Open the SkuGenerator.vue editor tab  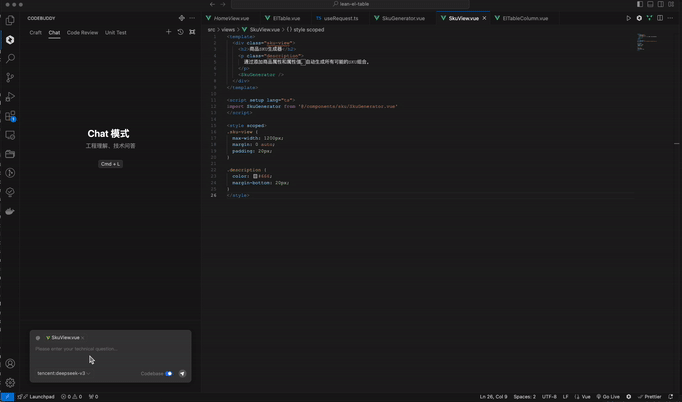[403, 18]
